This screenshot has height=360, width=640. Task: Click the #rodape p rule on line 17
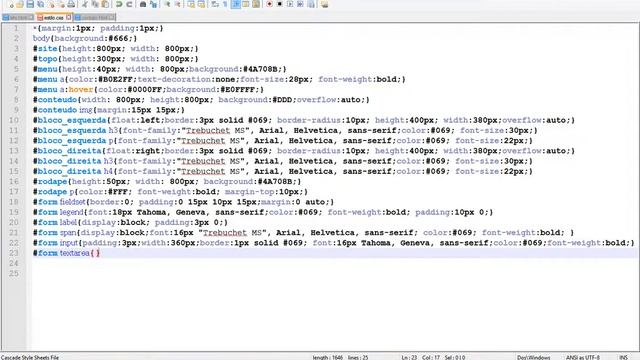coord(170,191)
